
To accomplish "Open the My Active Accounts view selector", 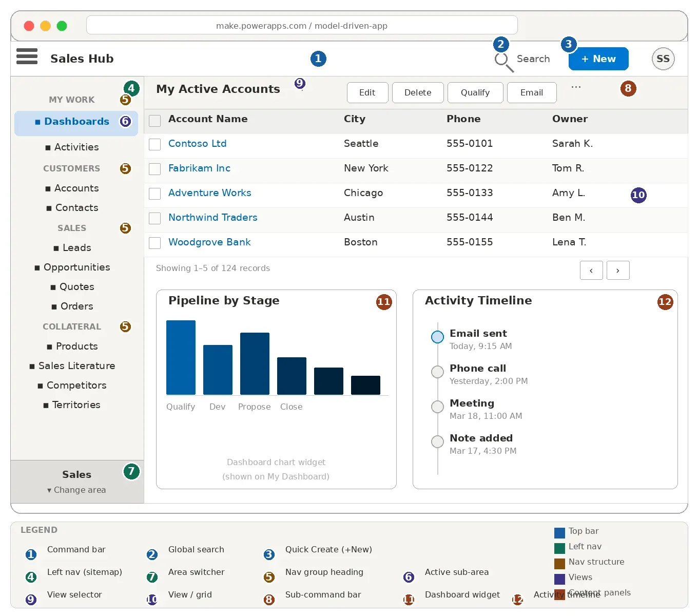I will click(x=218, y=89).
